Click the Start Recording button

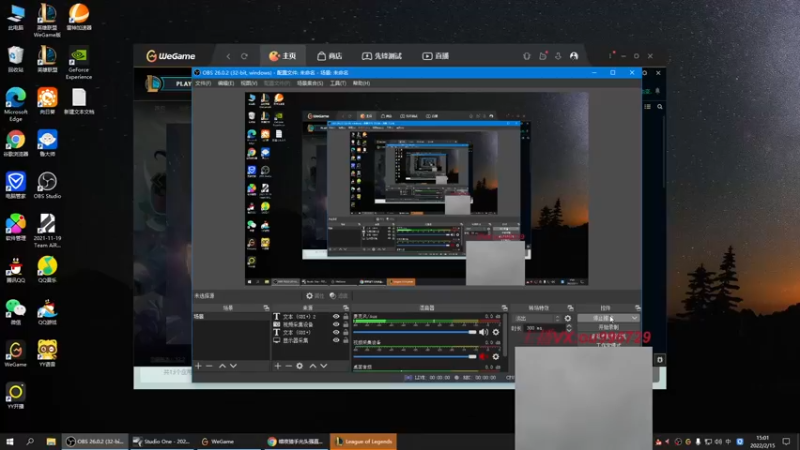[608, 327]
